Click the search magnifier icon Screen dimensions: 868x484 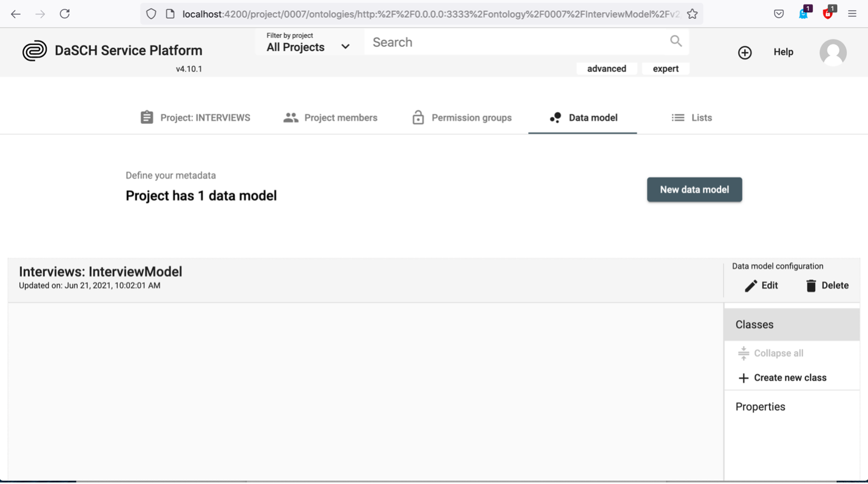(676, 41)
